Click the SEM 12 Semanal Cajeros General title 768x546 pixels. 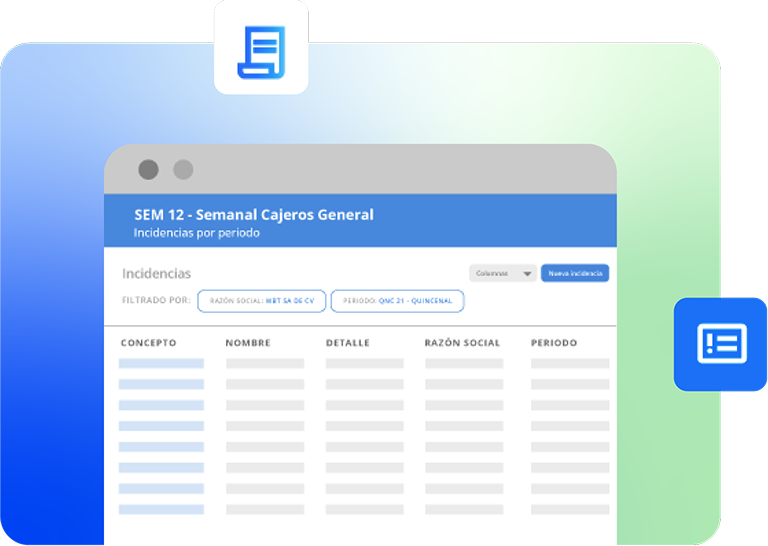coord(254,214)
